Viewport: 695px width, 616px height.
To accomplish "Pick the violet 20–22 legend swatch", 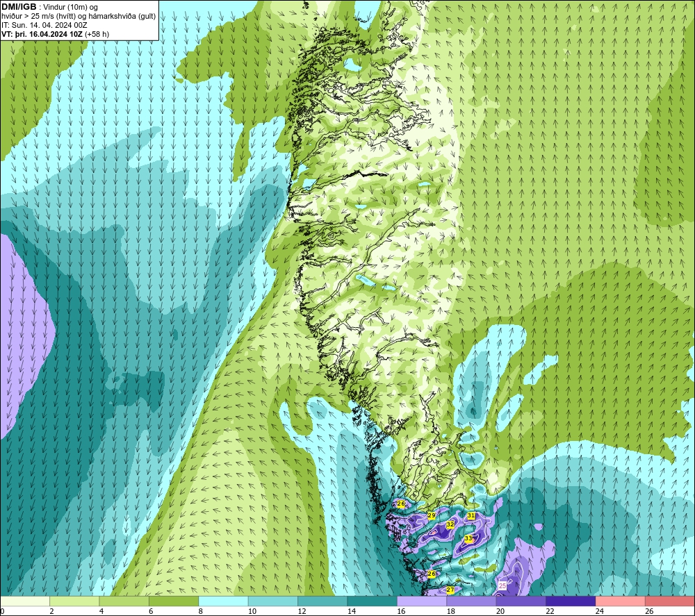I will (521, 601).
